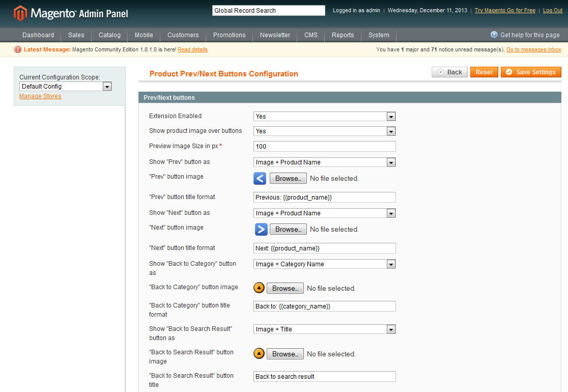
Task: Browse for "Next" button image file
Action: tap(288, 229)
